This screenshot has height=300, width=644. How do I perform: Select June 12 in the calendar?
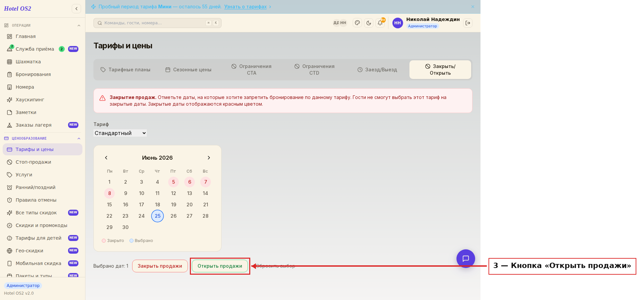[x=174, y=193]
